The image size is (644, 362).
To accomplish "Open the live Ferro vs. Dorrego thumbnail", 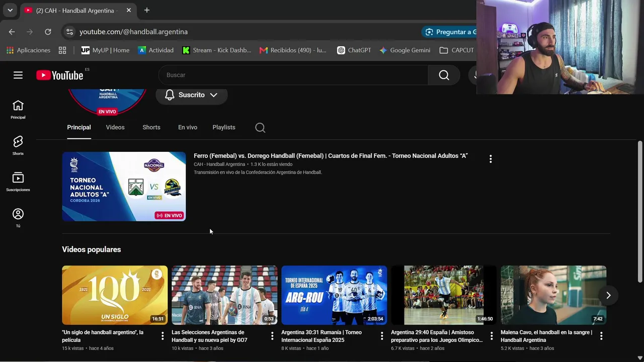I will click(124, 187).
